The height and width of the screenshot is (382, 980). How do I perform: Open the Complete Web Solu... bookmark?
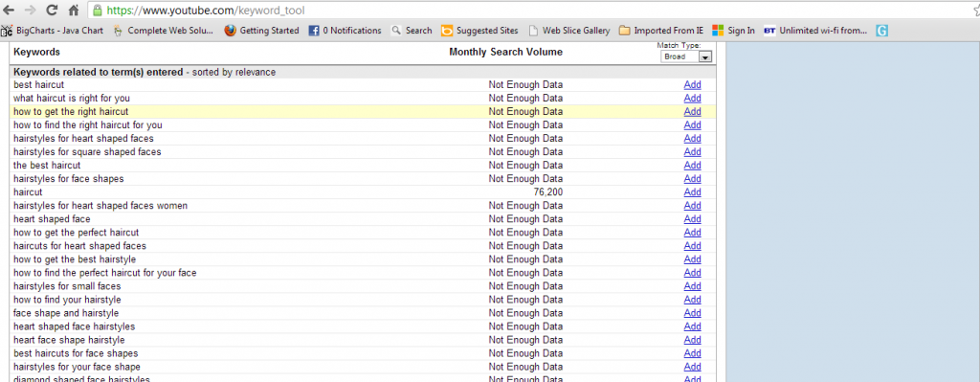click(163, 30)
